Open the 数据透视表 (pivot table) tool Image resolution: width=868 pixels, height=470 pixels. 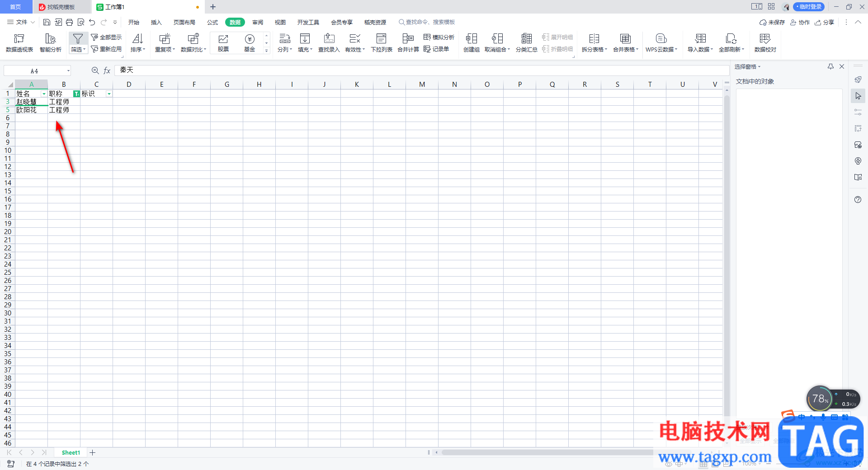19,43
